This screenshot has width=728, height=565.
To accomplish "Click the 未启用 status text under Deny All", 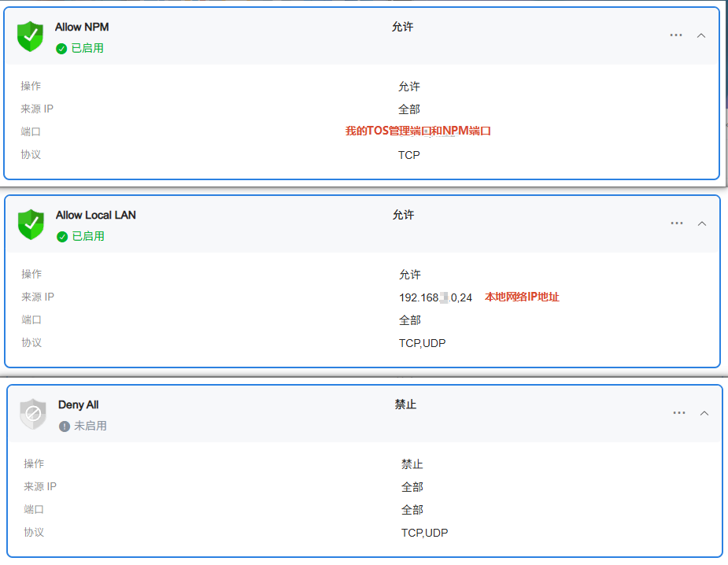I will click(91, 426).
